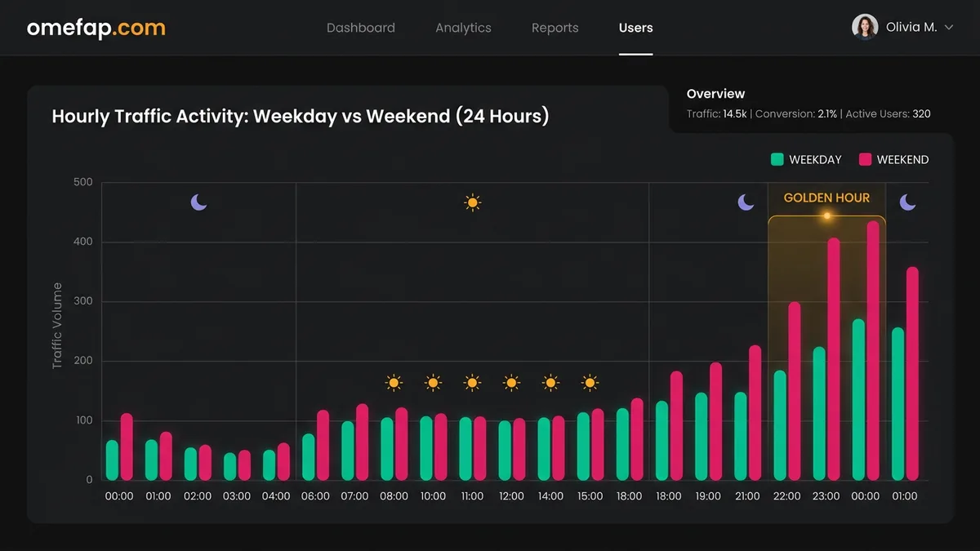Click the Conversion: 2.1% statistic
Viewport: 980px width, 551px height.
[x=796, y=114]
